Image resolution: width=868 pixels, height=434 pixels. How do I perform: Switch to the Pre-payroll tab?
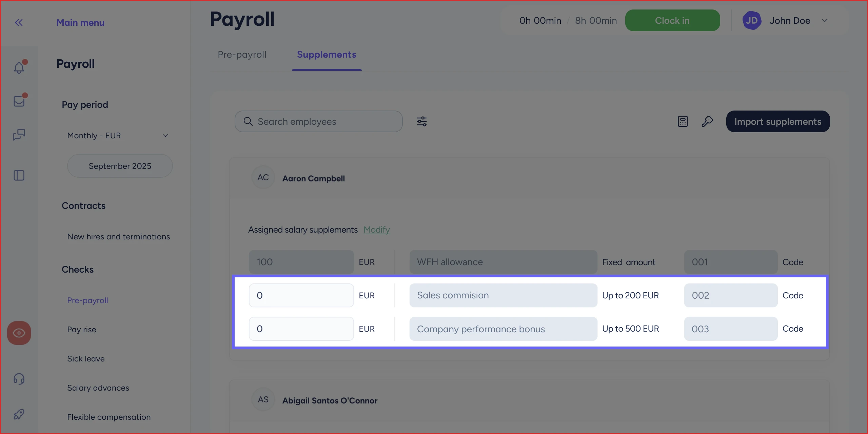click(242, 55)
